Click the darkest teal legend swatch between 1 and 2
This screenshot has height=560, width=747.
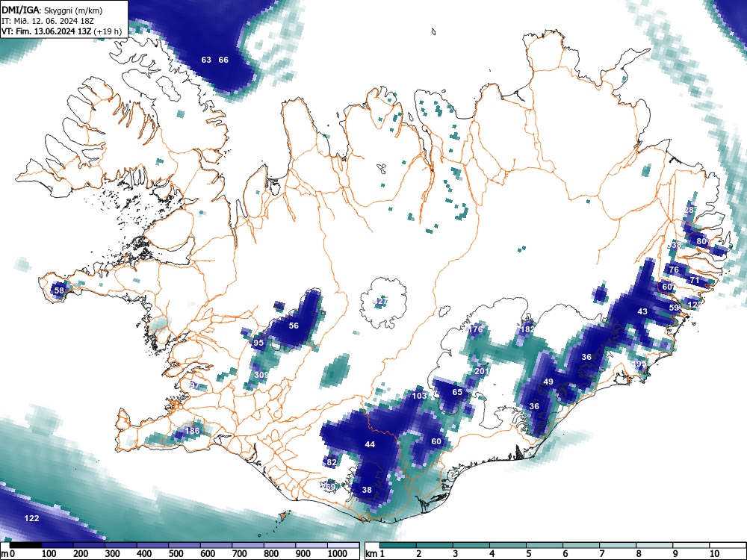point(398,545)
